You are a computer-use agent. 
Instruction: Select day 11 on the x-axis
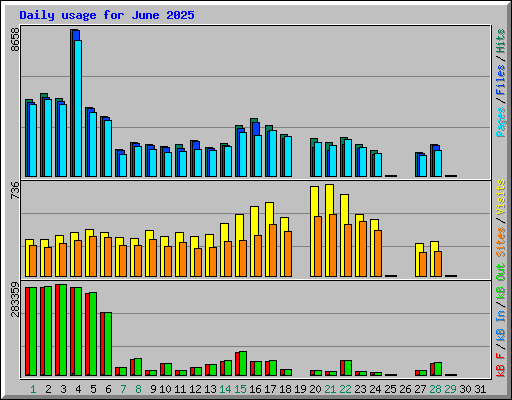click(180, 389)
